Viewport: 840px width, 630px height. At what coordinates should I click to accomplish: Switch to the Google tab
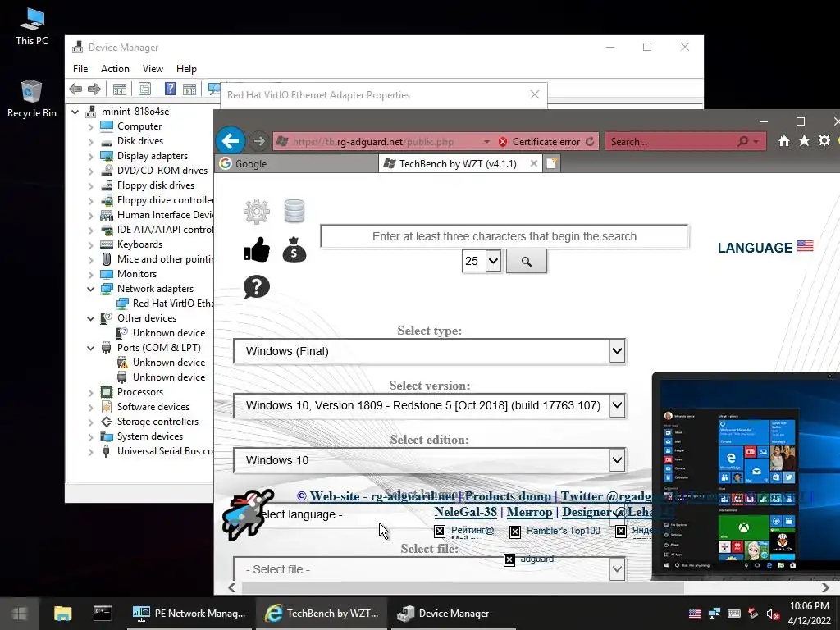(296, 164)
